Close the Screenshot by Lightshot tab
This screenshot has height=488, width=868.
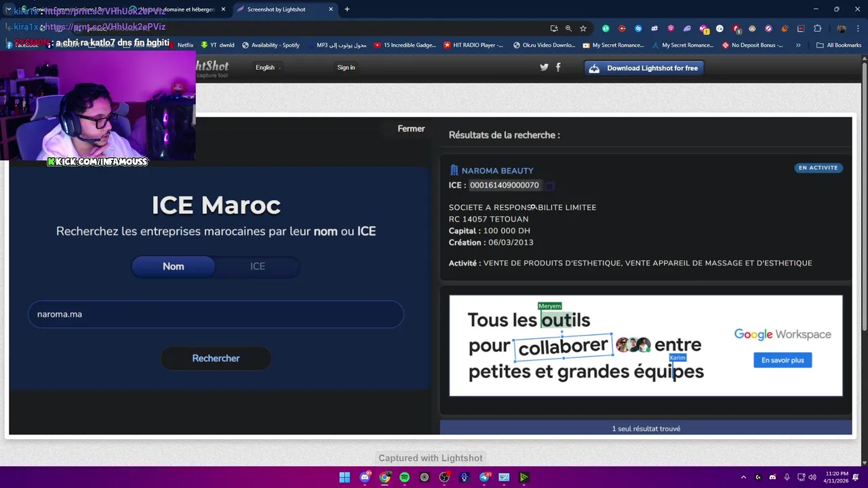coord(331,9)
